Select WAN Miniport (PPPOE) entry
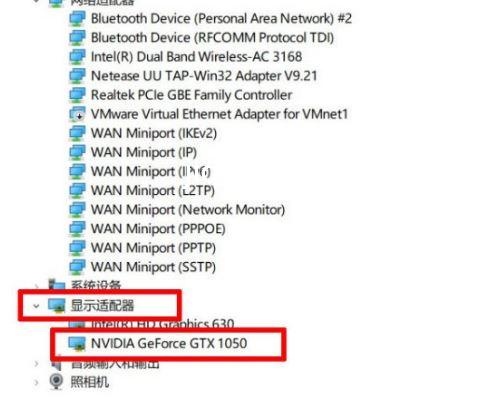The height and width of the screenshot is (404, 499). (158, 229)
